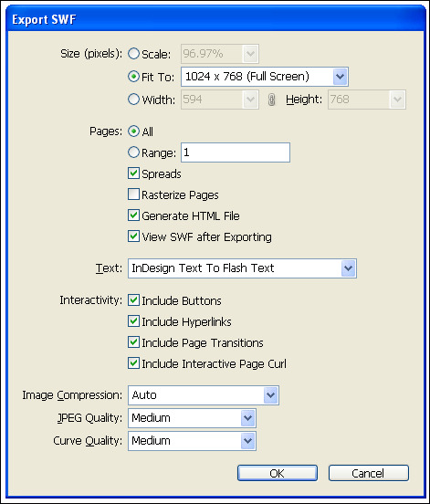Click the OK button
430x504 pixels.
[x=278, y=473]
